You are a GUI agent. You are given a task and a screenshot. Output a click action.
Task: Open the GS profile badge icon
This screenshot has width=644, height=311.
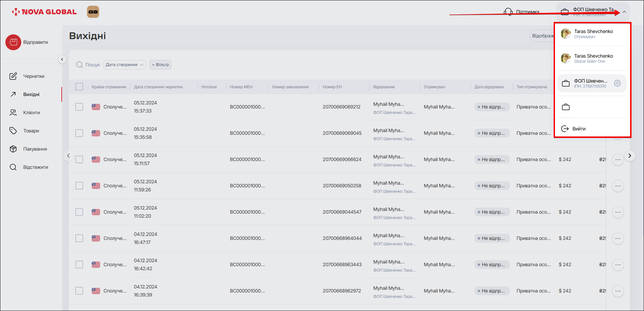[93, 12]
